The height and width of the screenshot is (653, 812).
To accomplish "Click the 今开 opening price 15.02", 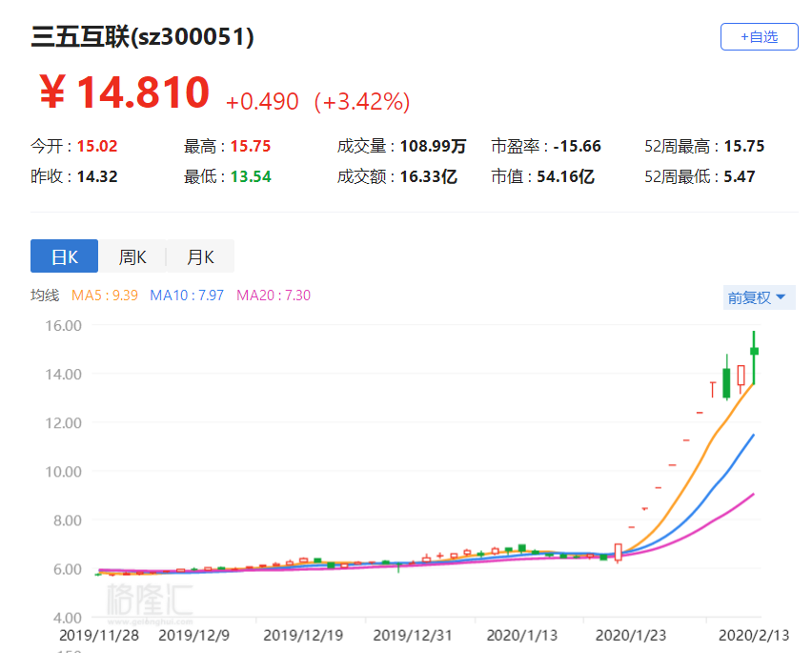I will tap(97, 146).
